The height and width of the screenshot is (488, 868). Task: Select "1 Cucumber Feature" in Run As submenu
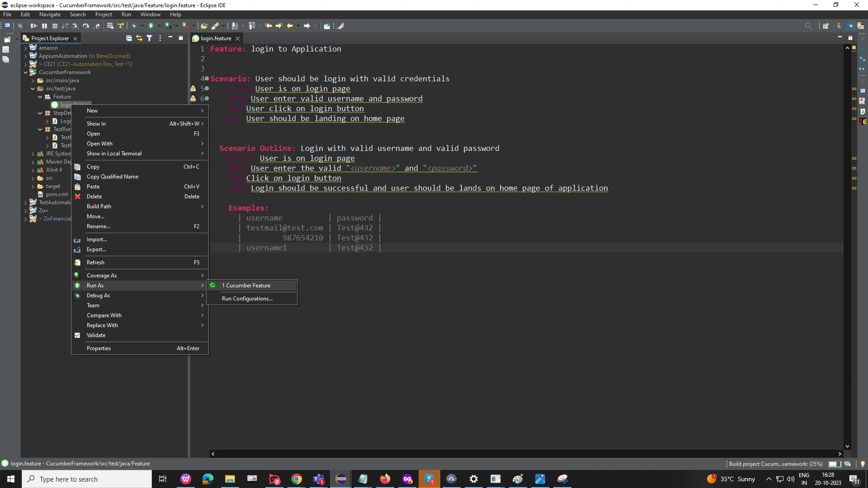pos(246,285)
